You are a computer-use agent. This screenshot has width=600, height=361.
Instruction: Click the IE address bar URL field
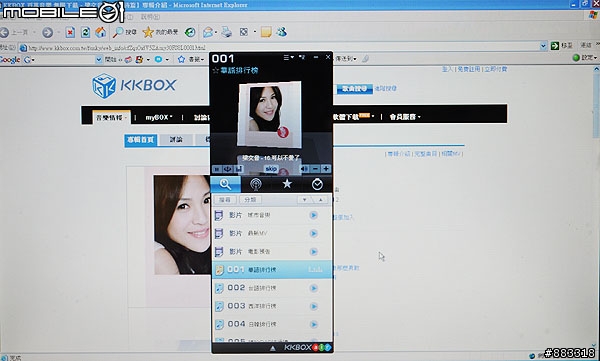tap(279, 47)
